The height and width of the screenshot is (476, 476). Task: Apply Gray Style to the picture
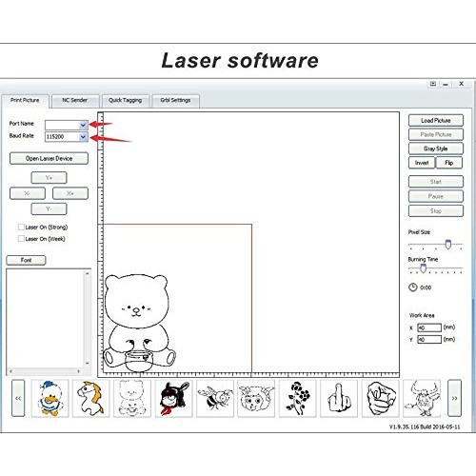click(436, 149)
